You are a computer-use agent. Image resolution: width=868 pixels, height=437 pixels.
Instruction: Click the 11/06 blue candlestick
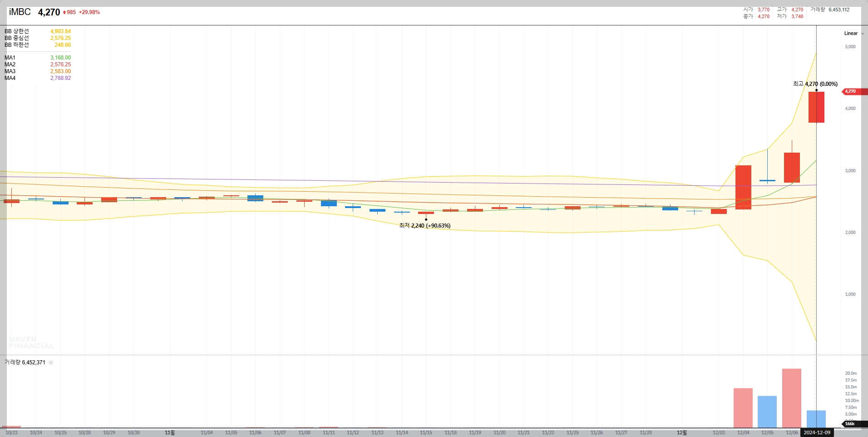[x=255, y=198]
